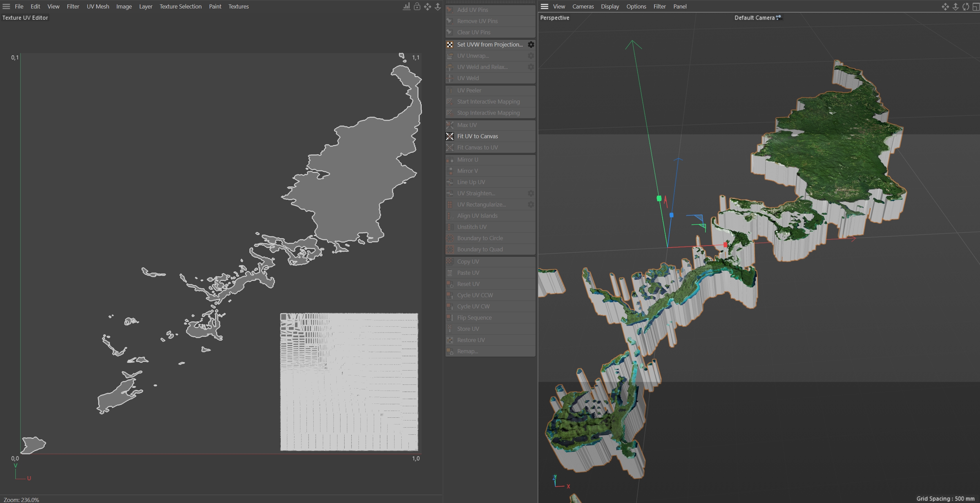The width and height of the screenshot is (980, 503).
Task: Click the green Y-axis handle of gizmo
Action: (659, 198)
